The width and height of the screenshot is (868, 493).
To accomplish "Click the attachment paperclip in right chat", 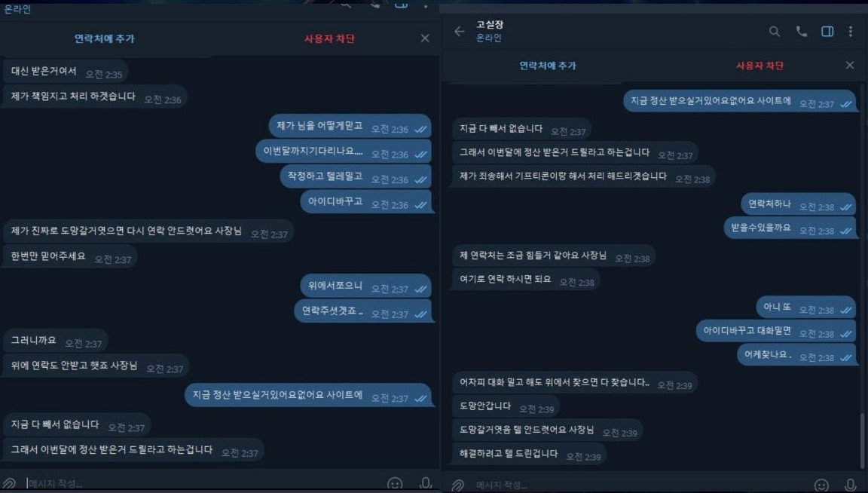I will (x=457, y=485).
